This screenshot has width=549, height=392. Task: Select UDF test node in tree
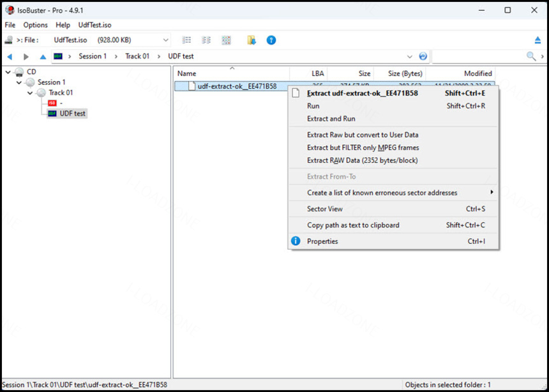(72, 114)
